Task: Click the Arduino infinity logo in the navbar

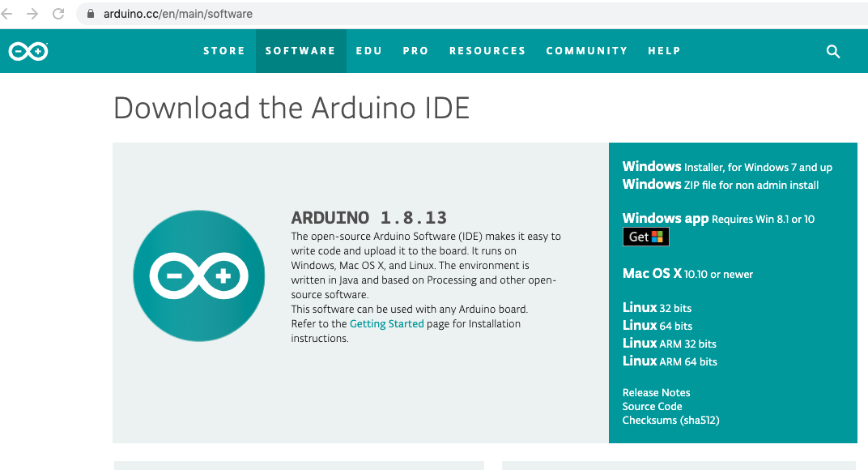Action: (27, 50)
